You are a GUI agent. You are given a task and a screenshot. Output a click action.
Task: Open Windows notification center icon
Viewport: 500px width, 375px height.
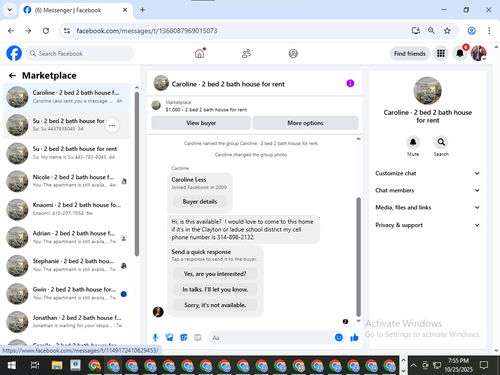coord(484,365)
